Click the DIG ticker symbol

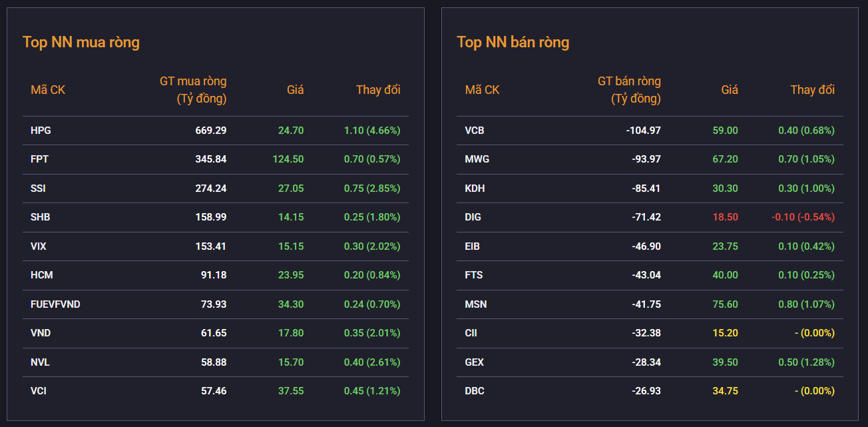473,217
